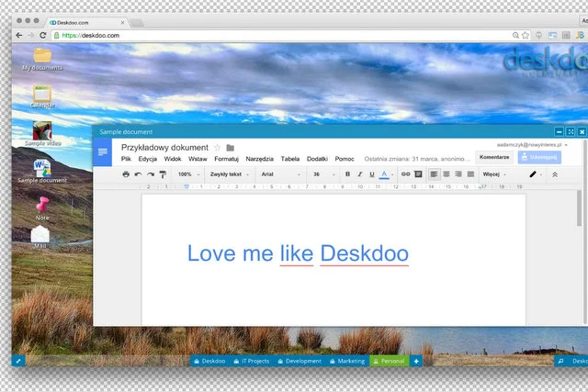
Task: Click the search magnifier in the taskbar
Action: (560, 361)
